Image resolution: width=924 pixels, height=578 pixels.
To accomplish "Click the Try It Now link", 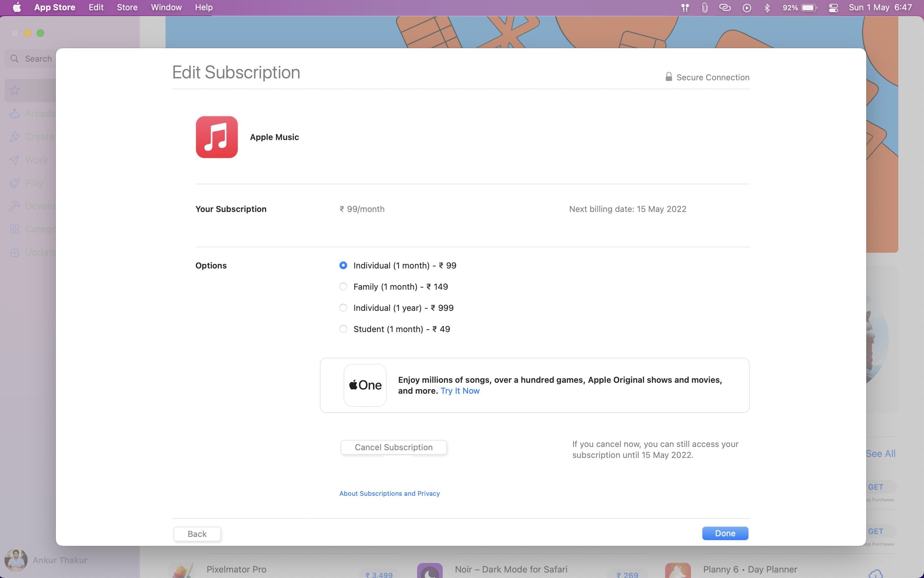I will 460,391.
